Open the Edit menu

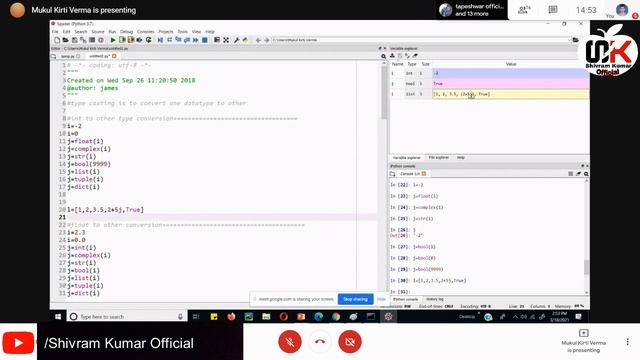[67, 31]
